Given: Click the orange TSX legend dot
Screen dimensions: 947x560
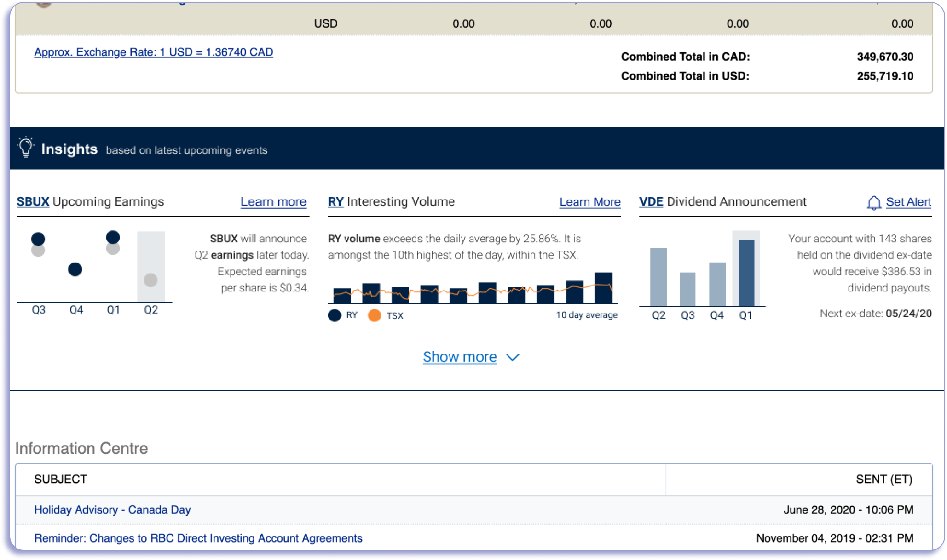Looking at the screenshot, I should pyautogui.click(x=375, y=315).
